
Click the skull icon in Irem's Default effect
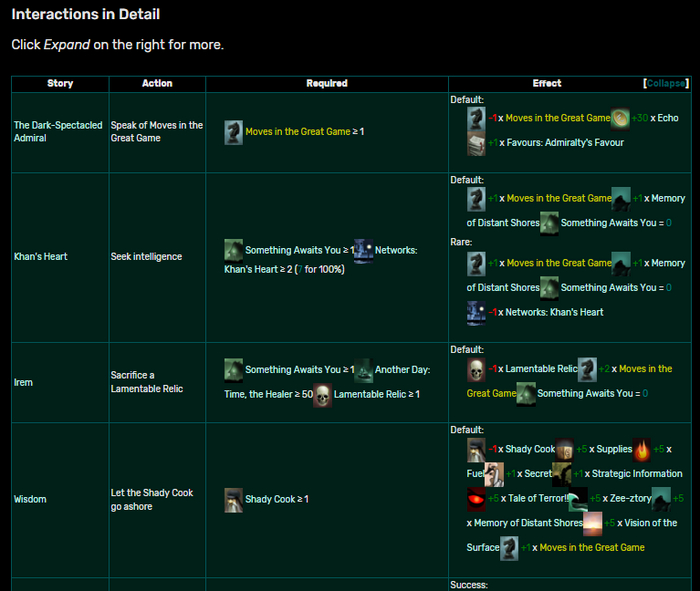tap(476, 370)
